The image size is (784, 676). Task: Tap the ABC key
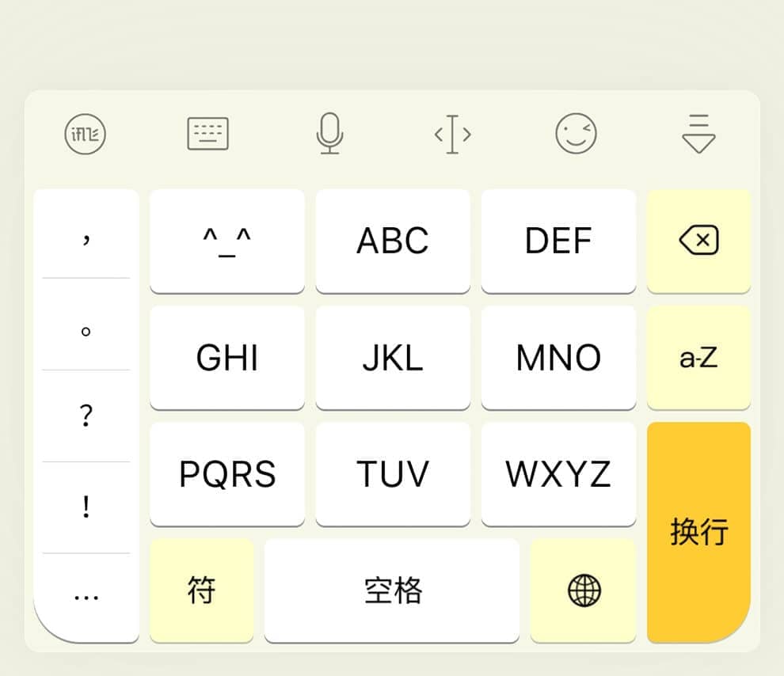pos(393,241)
